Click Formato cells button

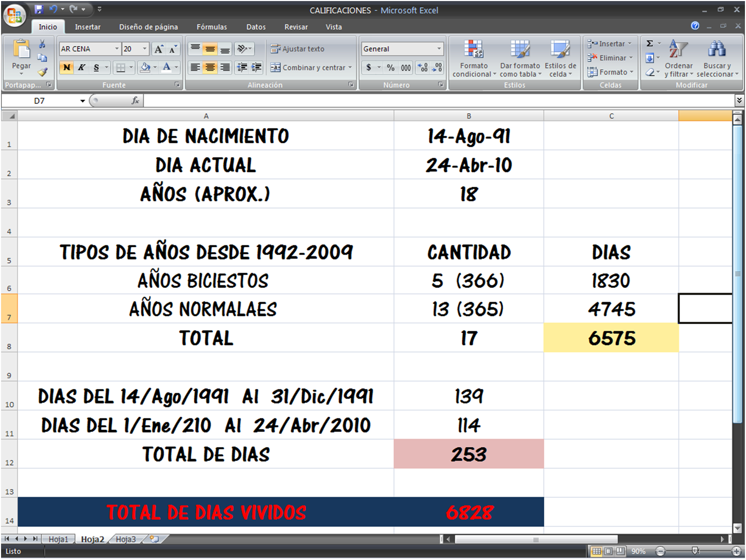tap(611, 72)
